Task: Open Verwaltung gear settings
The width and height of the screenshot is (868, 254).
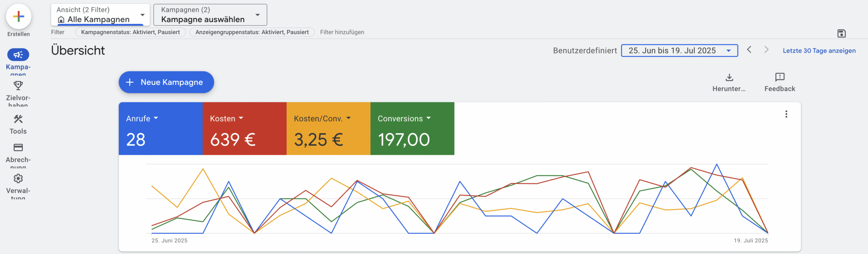Action: [18, 178]
